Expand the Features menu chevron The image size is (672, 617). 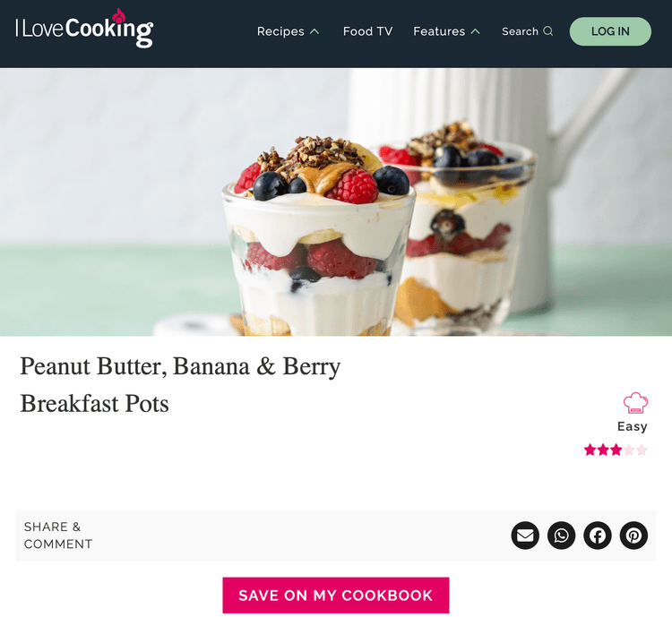pyautogui.click(x=475, y=31)
